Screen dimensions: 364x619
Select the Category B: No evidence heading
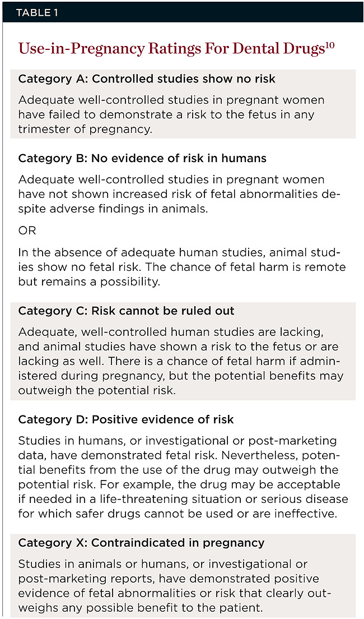[142, 158]
